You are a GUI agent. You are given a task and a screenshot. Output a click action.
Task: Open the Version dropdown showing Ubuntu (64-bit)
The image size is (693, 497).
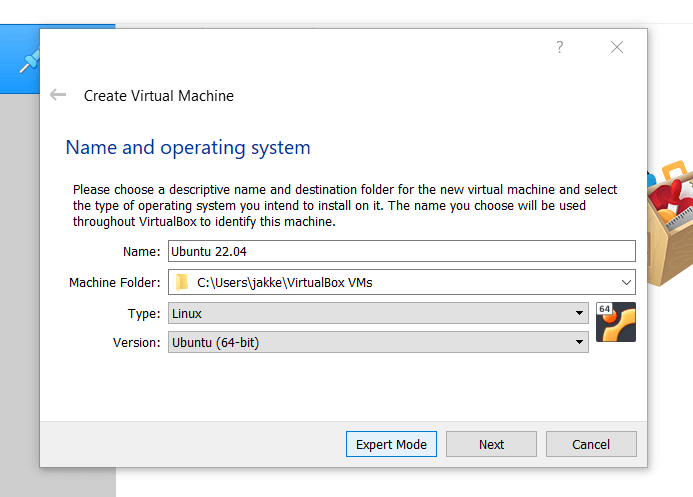(x=378, y=342)
